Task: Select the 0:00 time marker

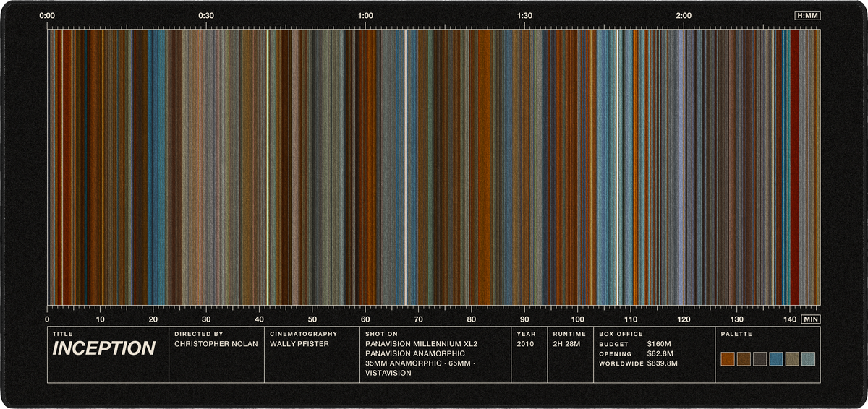Action: [x=48, y=15]
